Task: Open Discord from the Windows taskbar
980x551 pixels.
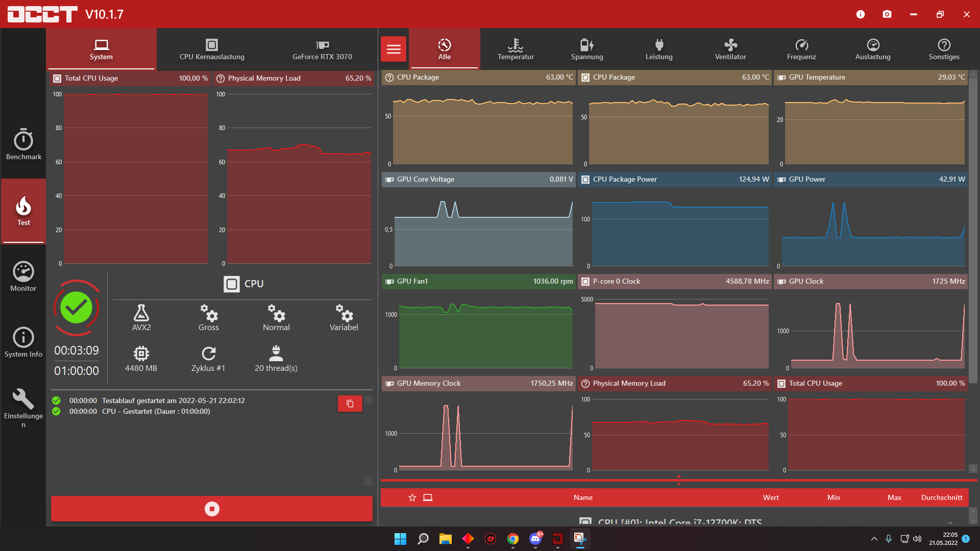Action: click(535, 539)
